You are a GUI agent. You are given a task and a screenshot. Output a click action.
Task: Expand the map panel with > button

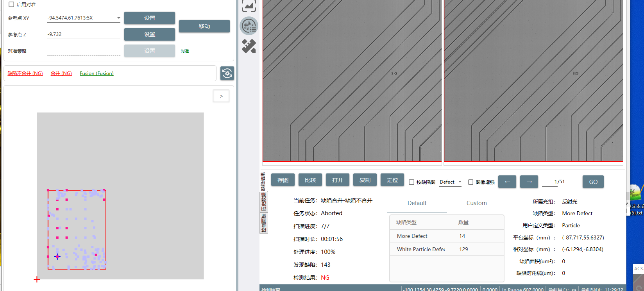pos(221,96)
